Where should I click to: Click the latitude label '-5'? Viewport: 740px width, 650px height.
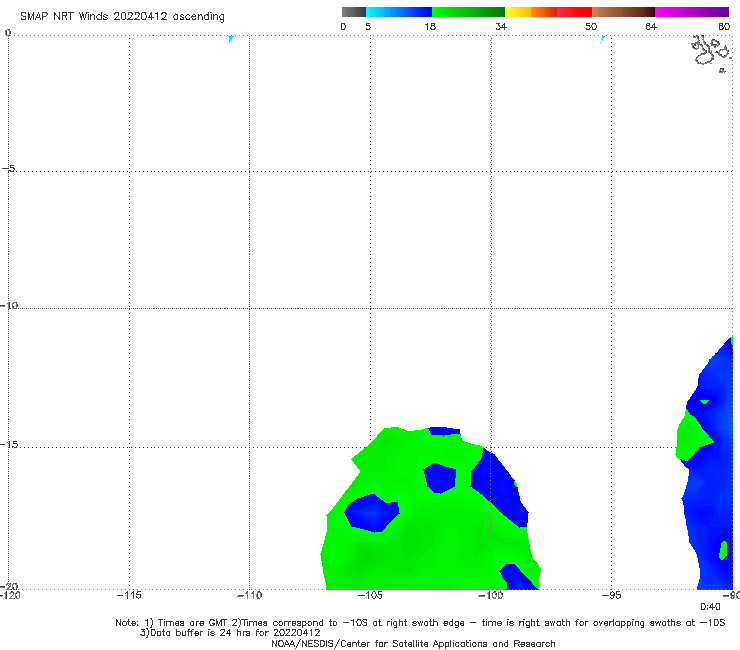[8, 168]
